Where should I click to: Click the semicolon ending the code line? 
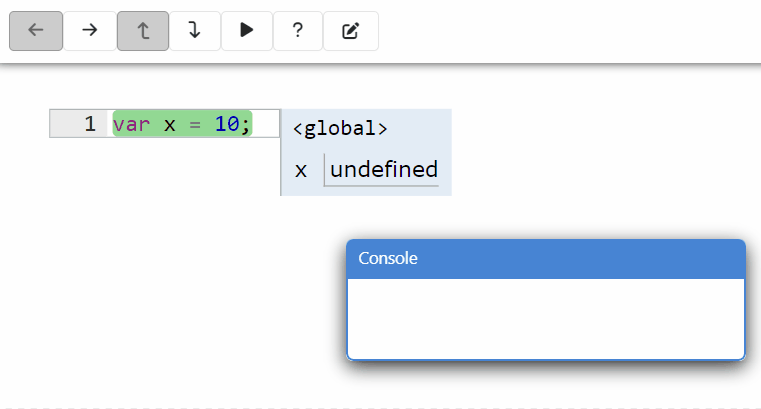pyautogui.click(x=245, y=124)
